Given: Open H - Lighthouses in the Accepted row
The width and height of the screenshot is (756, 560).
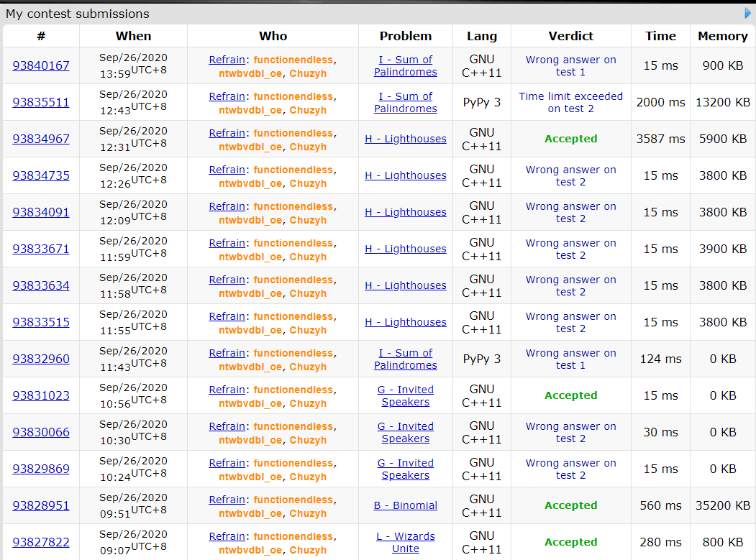Looking at the screenshot, I should (x=406, y=139).
